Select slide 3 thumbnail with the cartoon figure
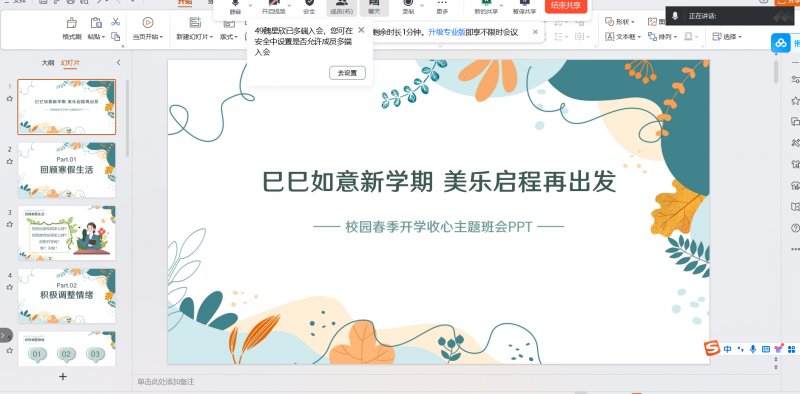Viewport: 800px width, 394px height. 67,233
